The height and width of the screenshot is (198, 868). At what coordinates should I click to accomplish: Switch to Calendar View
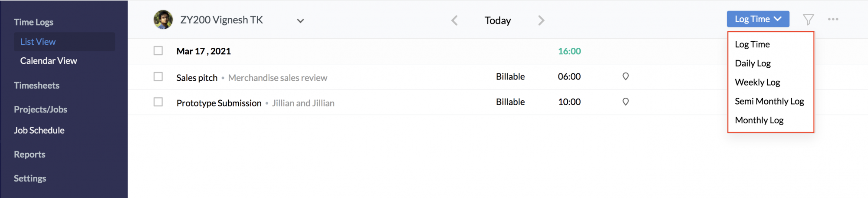pos(49,61)
